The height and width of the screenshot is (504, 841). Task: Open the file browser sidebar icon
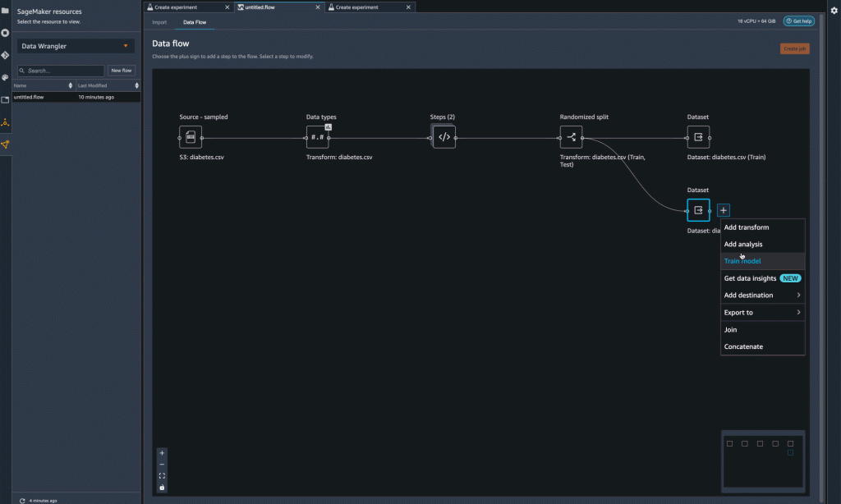pyautogui.click(x=5, y=10)
